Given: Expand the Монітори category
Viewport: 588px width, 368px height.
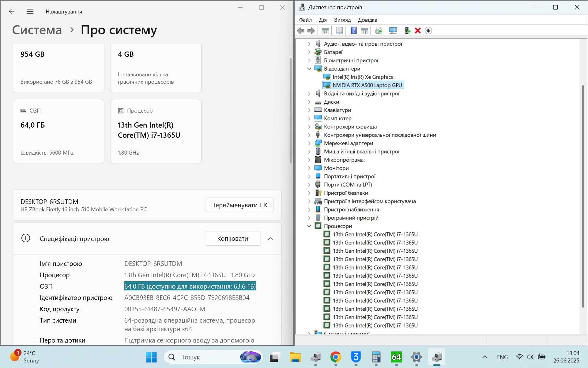Looking at the screenshot, I should click(309, 168).
